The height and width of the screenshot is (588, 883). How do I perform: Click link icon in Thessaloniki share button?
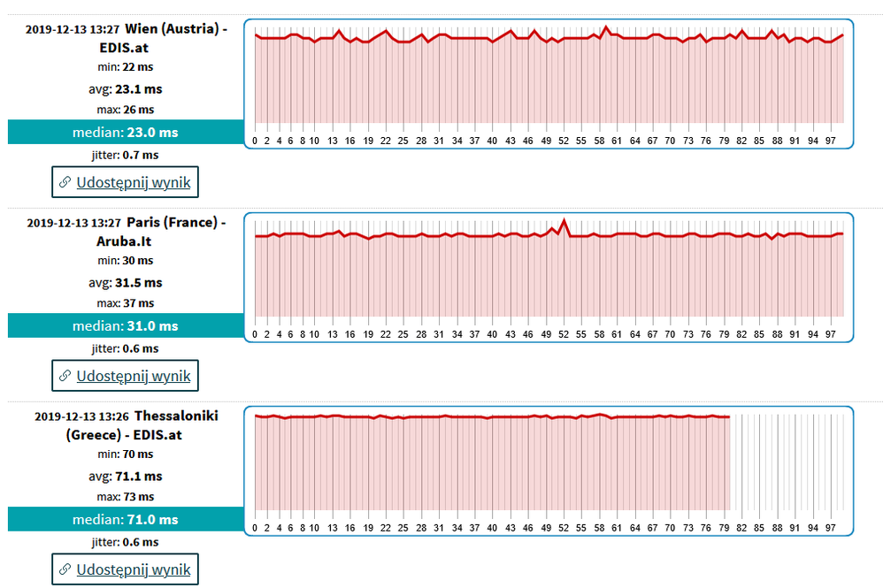click(x=65, y=569)
